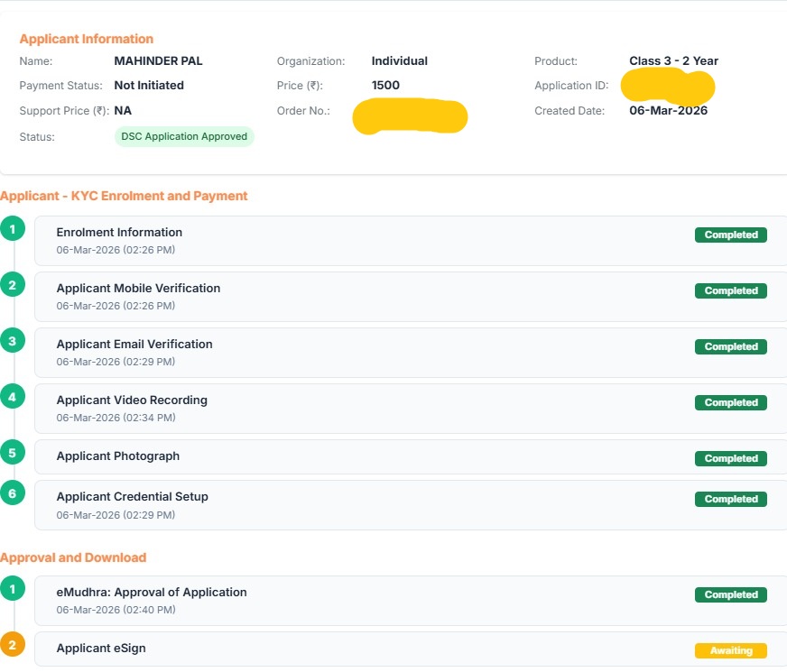Viewport: 787px width, 672px height.
Task: Click step 3 circle for Email Verification
Action: 13,341
